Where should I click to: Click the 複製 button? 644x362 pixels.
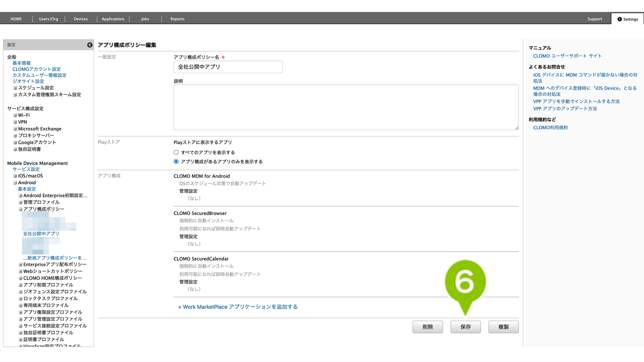(x=503, y=327)
